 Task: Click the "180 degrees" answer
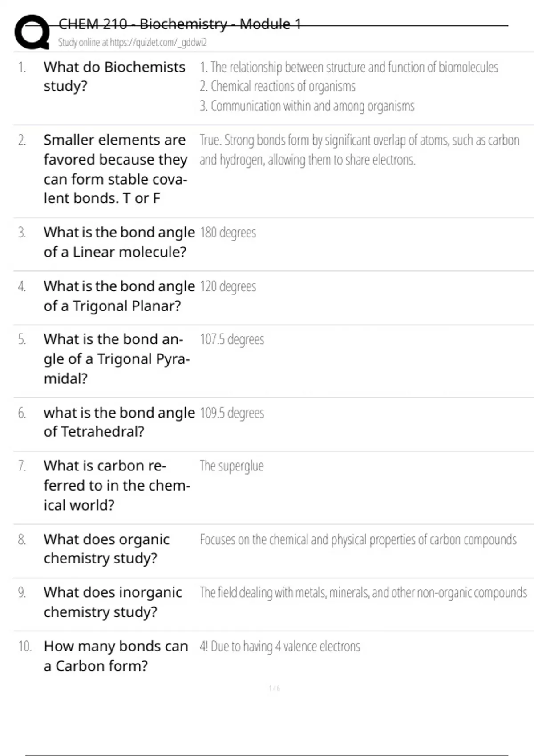click(x=228, y=233)
